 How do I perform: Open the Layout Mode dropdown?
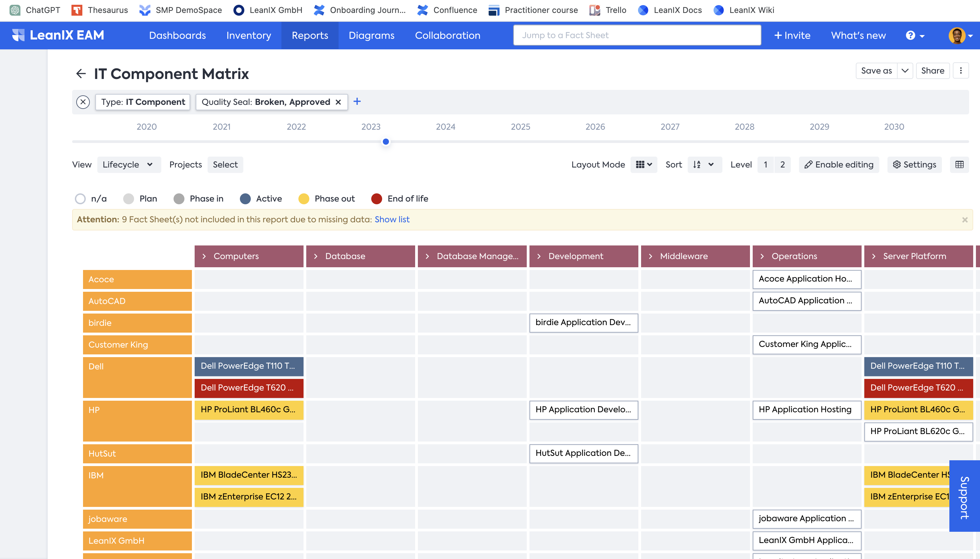pos(643,165)
